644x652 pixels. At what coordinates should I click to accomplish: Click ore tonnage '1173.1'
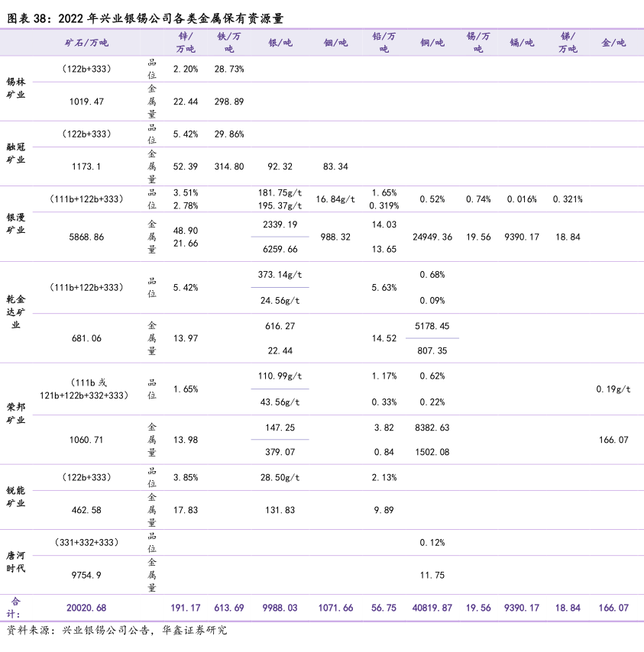[x=86, y=166]
